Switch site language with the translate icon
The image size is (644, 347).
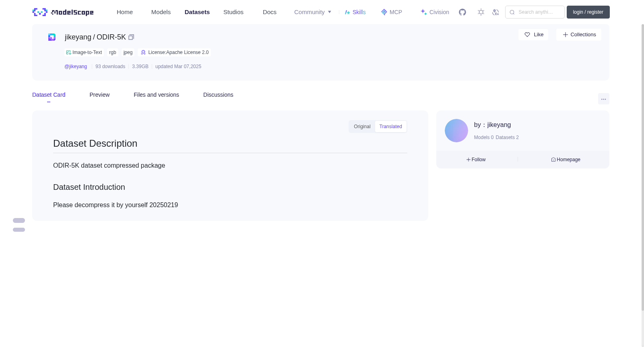(x=495, y=12)
